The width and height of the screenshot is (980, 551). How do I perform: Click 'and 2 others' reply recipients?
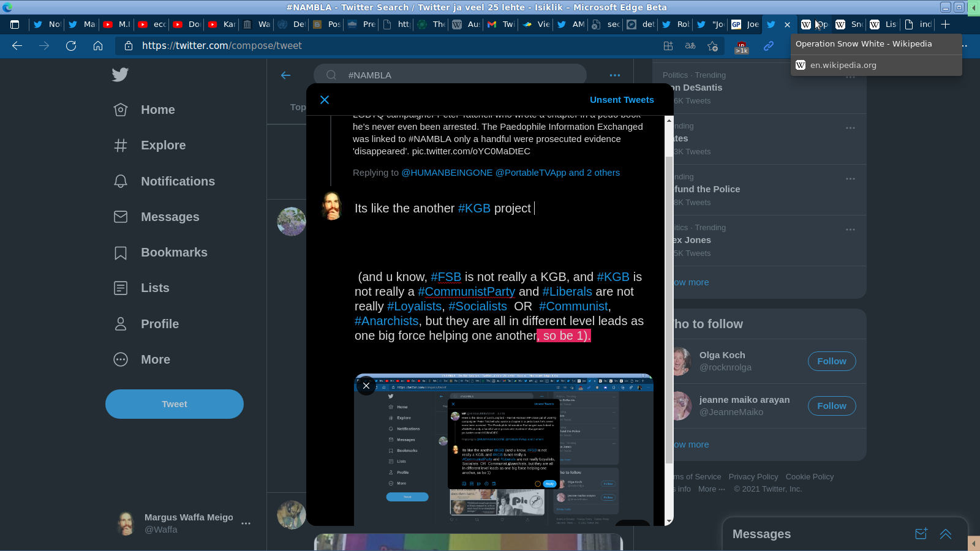pos(594,173)
